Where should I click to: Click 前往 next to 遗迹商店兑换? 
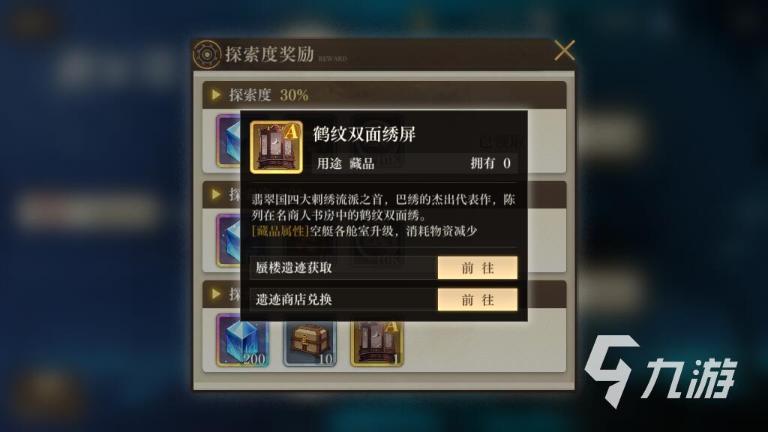pos(478,300)
